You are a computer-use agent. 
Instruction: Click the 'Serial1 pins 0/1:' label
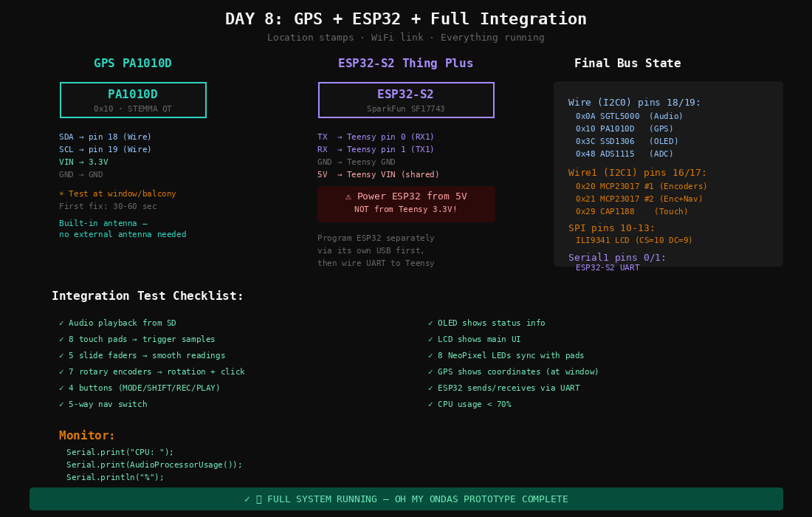[x=617, y=258]
